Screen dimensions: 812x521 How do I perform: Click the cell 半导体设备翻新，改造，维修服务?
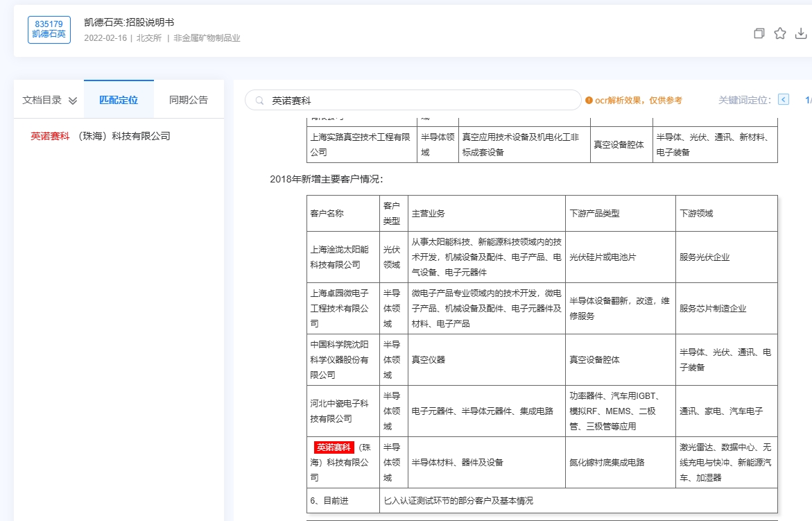click(621, 308)
